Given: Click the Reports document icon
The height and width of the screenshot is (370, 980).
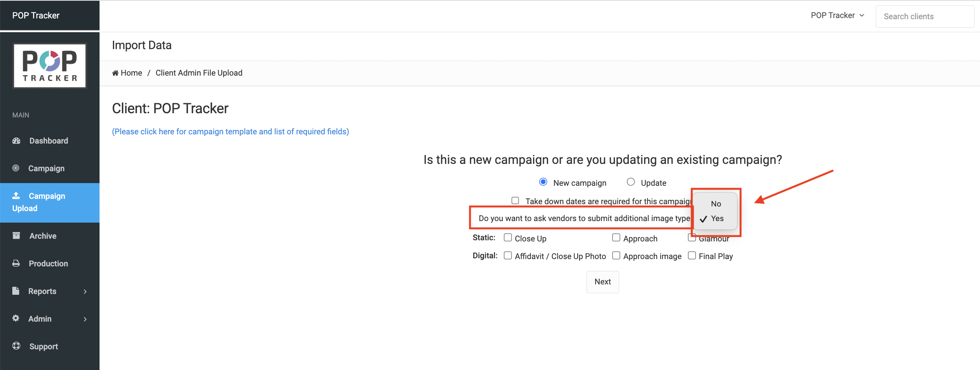Looking at the screenshot, I should 16,291.
